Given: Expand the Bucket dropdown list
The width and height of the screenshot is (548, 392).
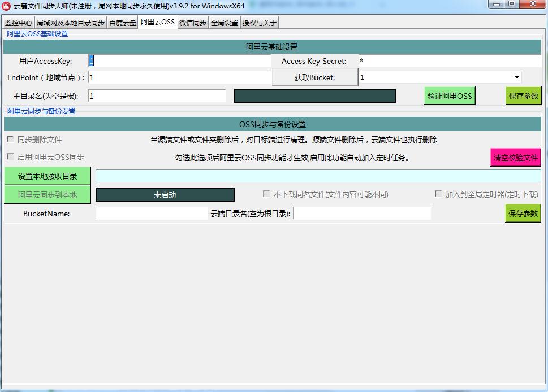Looking at the screenshot, I should 517,77.
